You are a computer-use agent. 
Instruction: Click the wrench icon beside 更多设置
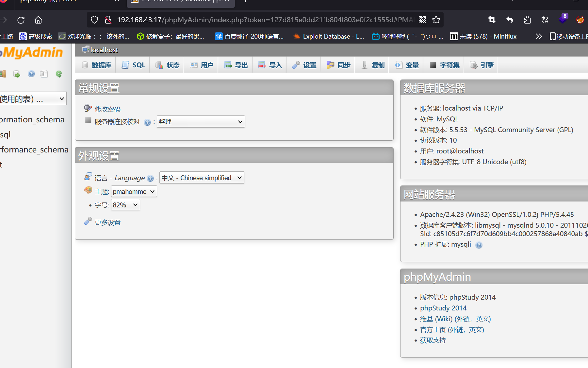88,221
